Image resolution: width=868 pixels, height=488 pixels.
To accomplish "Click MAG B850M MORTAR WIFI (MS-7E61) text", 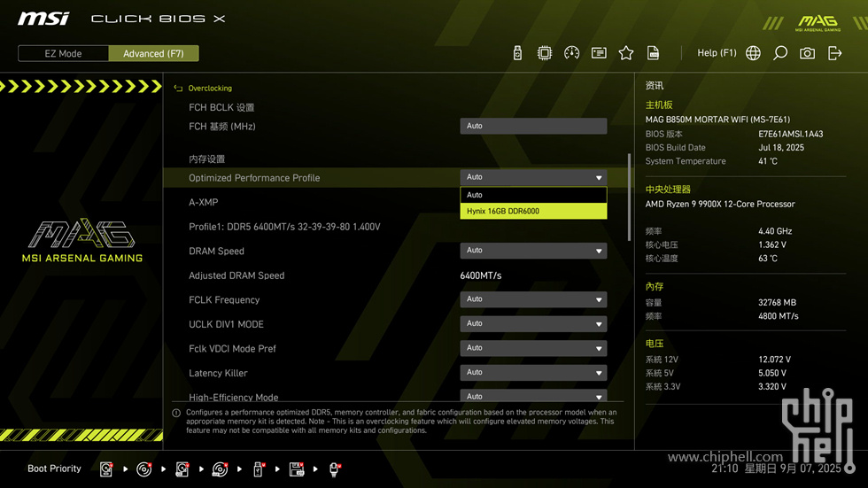I will [717, 120].
